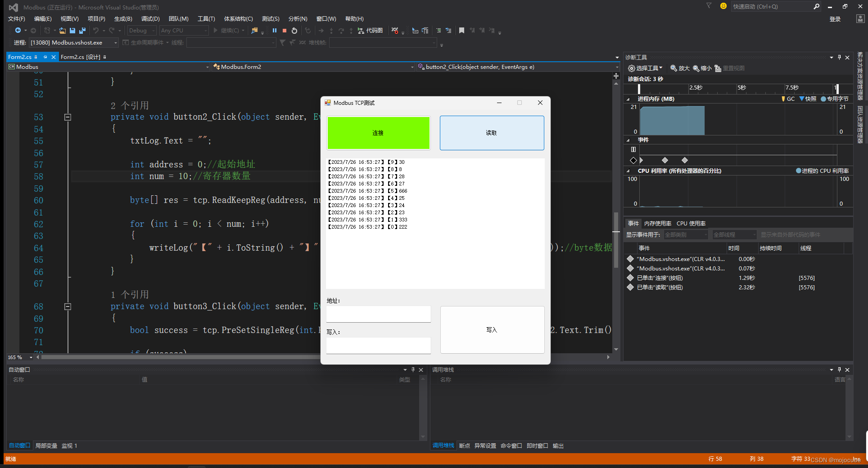Screen dimensions: 868x468
Task: Pause debugging with the Break All icon
Action: (x=275, y=31)
